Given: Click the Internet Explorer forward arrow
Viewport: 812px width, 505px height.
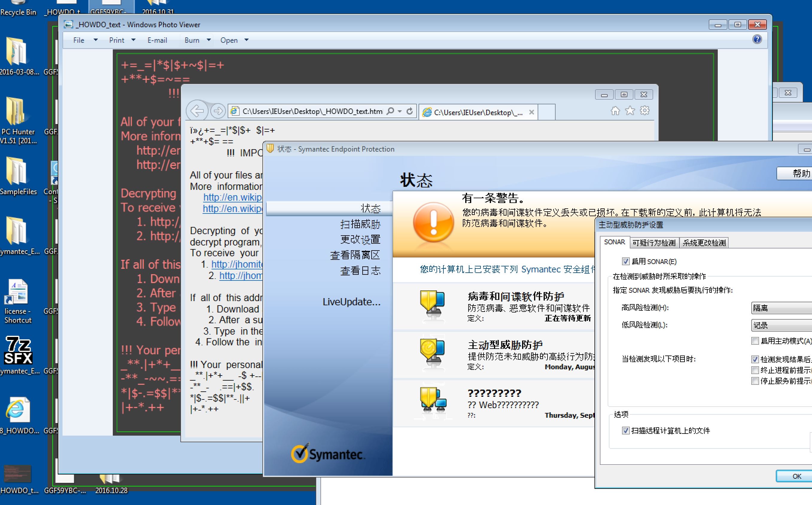Looking at the screenshot, I should pos(218,111).
